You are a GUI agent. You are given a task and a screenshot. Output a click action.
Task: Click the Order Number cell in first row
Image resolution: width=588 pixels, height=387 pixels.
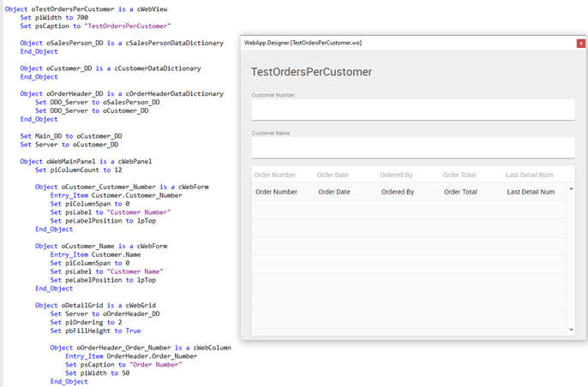point(276,192)
